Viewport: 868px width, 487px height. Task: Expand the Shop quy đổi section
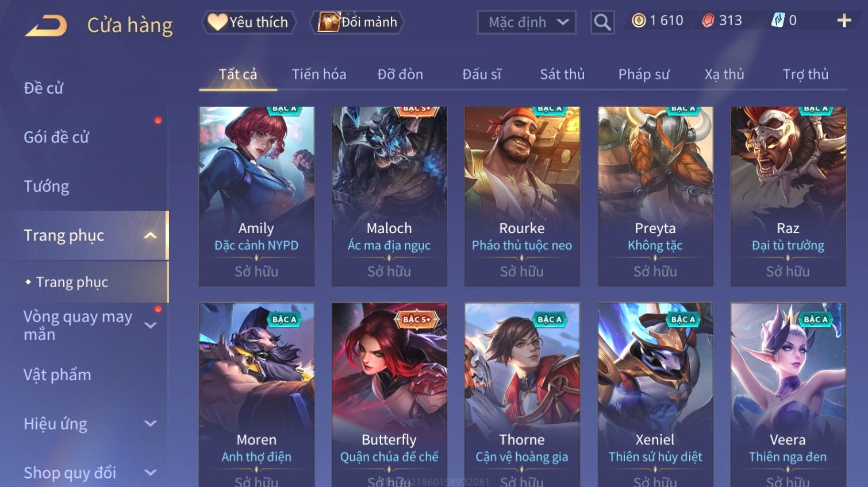pos(151,473)
